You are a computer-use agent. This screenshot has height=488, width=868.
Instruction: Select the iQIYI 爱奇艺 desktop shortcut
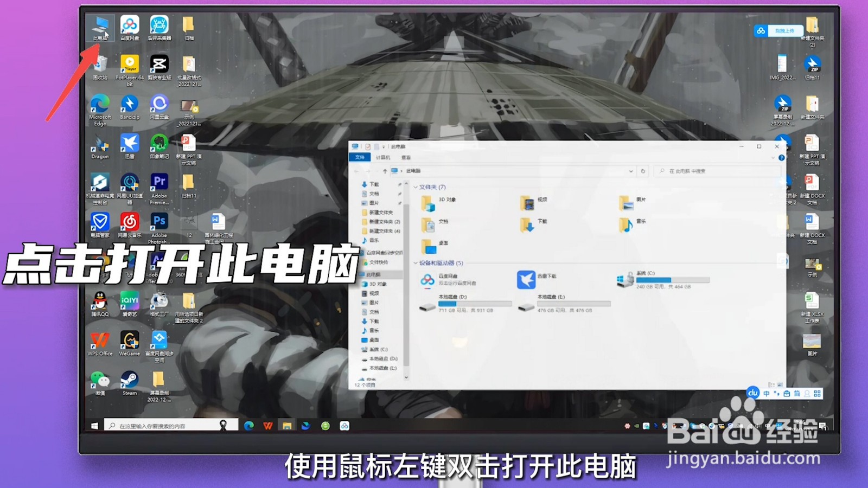tap(130, 304)
